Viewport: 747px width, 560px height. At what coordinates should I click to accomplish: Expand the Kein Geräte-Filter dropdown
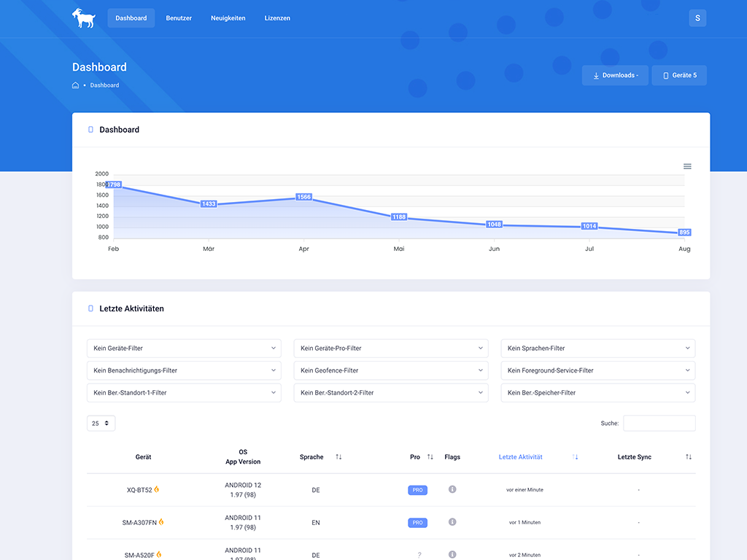(184, 349)
